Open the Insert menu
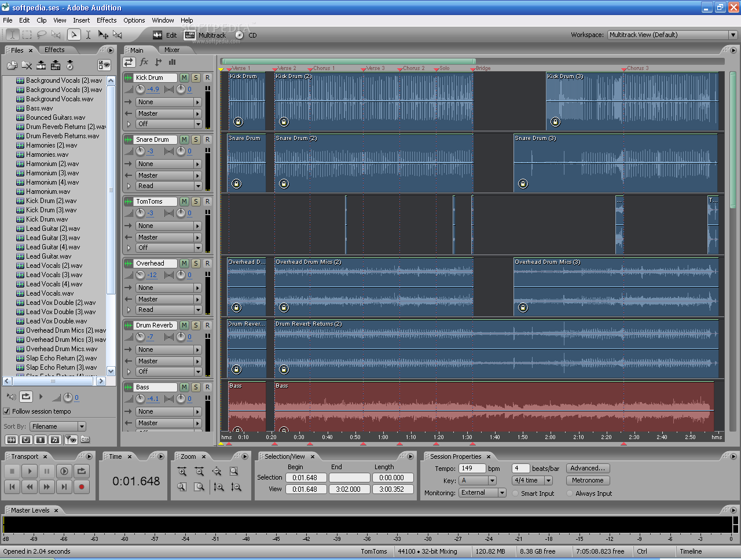The height and width of the screenshot is (560, 741). coord(81,20)
